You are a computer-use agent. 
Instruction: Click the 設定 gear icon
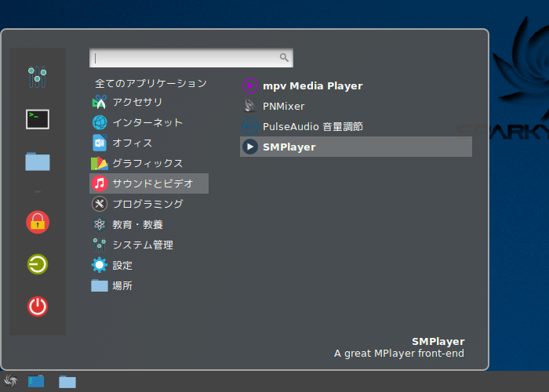[x=100, y=265]
